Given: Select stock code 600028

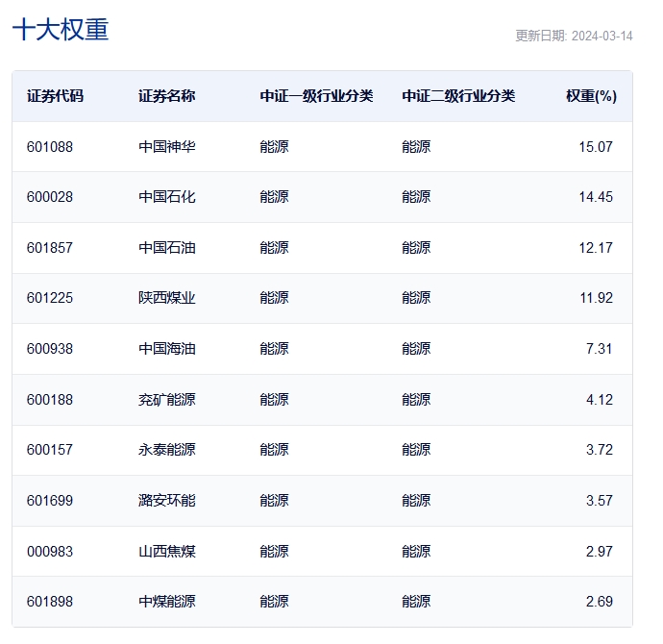Looking at the screenshot, I should tap(50, 197).
